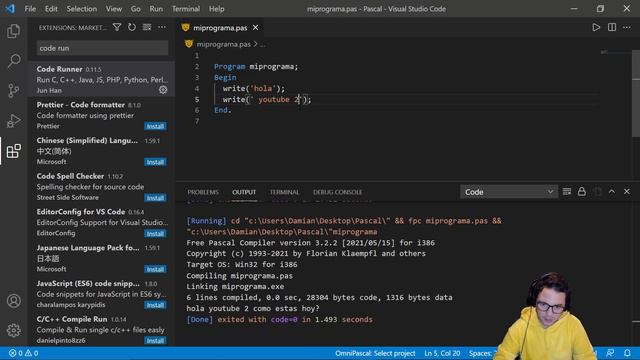The width and height of the screenshot is (640, 360).
Task: Install Chinese (Simplified) Language pack
Action: (x=155, y=162)
